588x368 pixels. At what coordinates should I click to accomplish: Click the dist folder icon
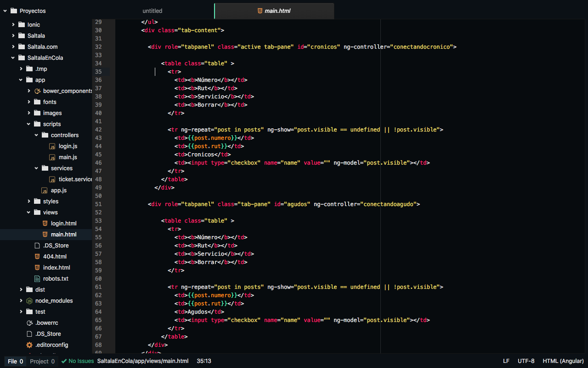pos(29,289)
